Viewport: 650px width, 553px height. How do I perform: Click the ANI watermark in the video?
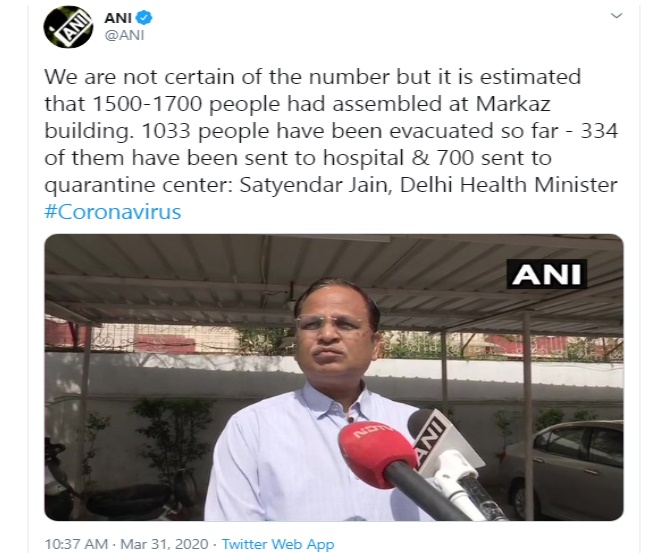[546, 274]
